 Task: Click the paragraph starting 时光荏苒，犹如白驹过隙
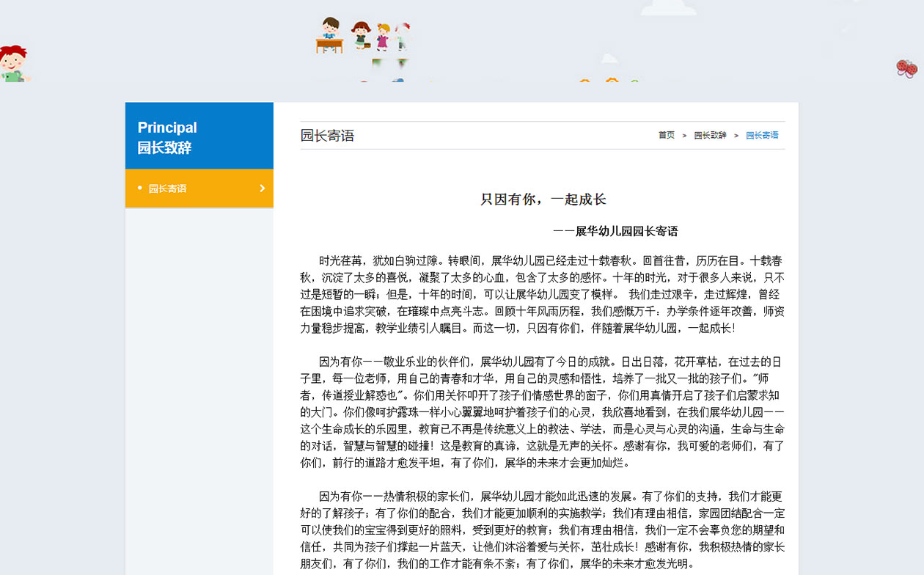[543, 294]
